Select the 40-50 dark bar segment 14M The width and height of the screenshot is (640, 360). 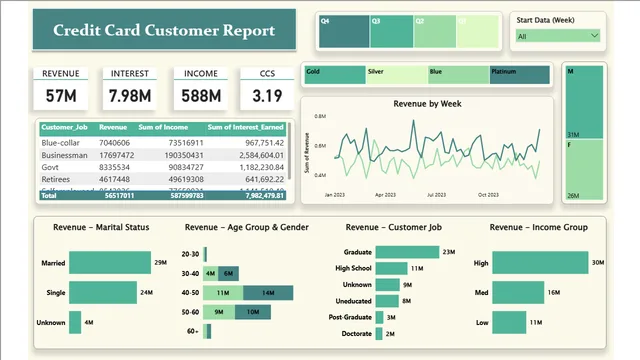coord(268,293)
